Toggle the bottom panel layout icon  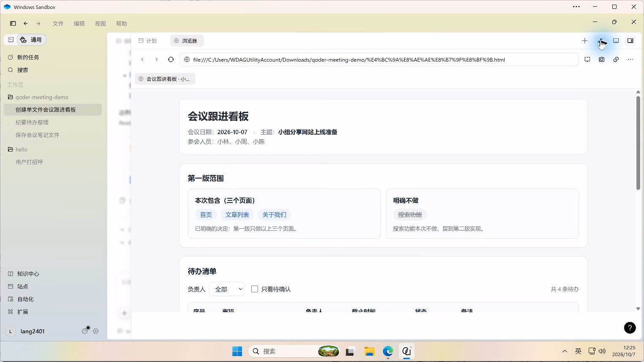click(616, 41)
